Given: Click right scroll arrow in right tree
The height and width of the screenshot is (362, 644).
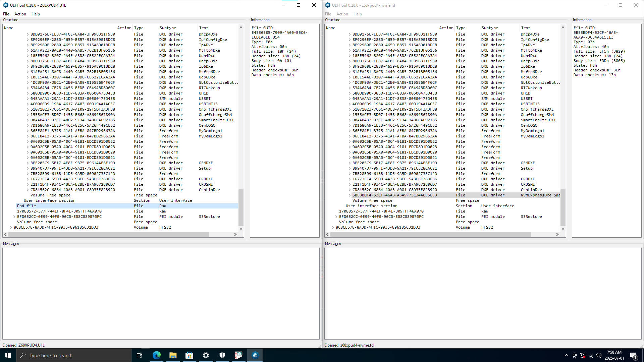Looking at the screenshot, I should [x=557, y=235].
